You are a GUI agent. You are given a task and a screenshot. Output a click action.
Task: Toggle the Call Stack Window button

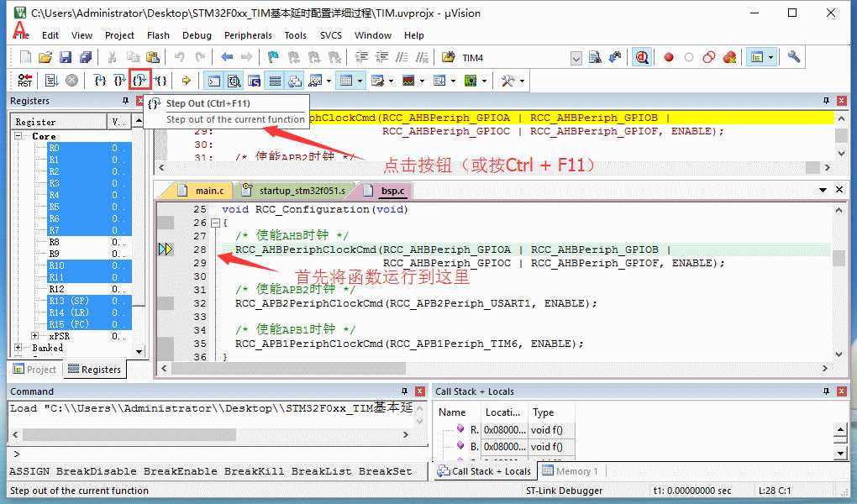(295, 81)
